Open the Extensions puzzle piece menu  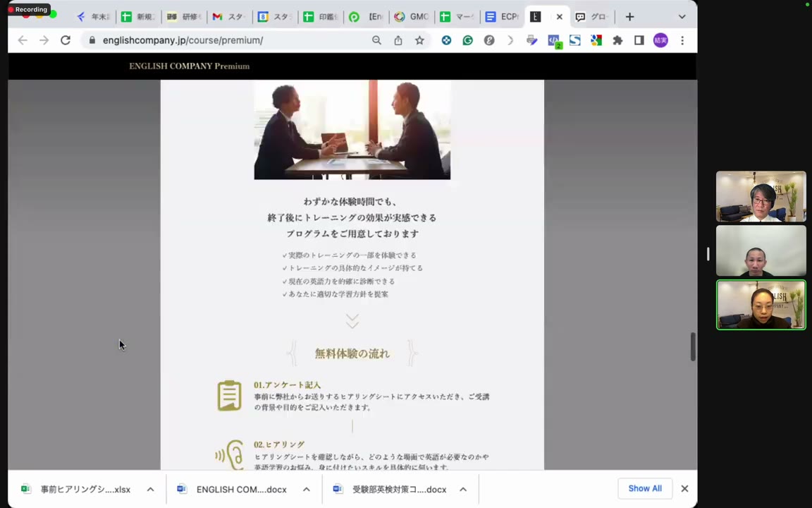[x=617, y=40]
